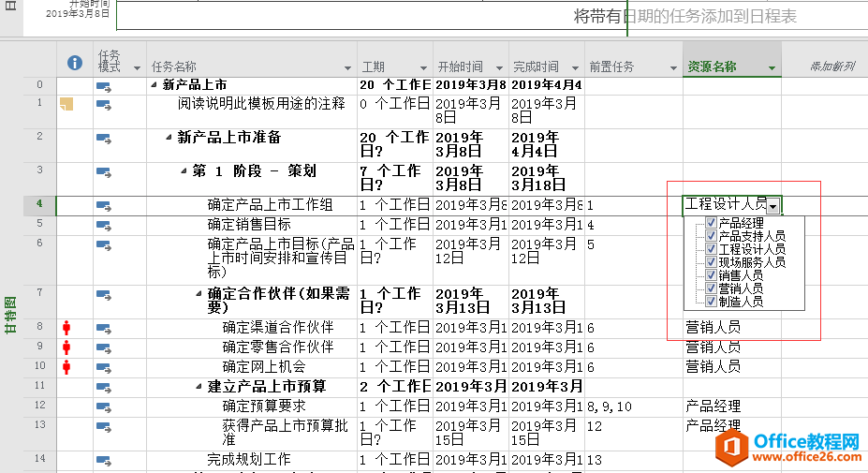The height and width of the screenshot is (473, 868).
Task: Uncheck 现场服务人员 in resource list
Action: click(712, 262)
